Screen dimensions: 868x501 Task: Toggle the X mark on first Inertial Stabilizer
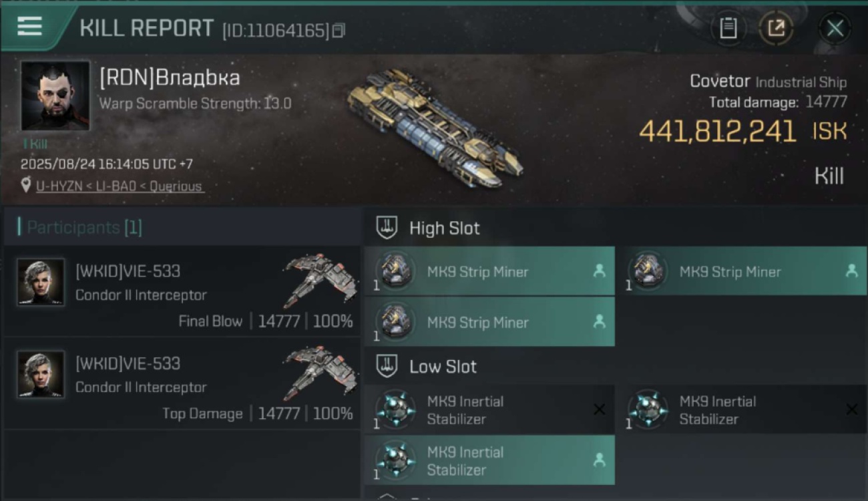point(599,409)
